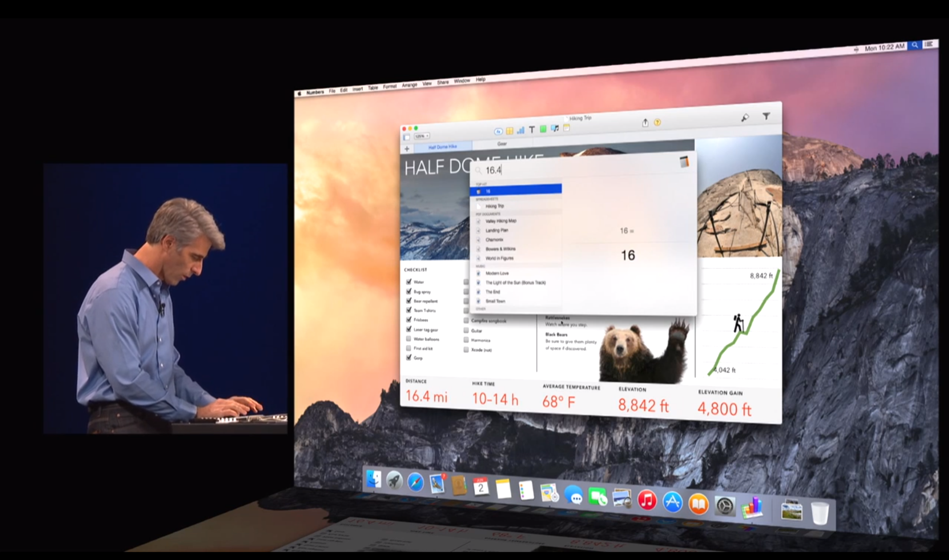
Task: Open the Chart toolbar icon in Numbers
Action: click(521, 130)
